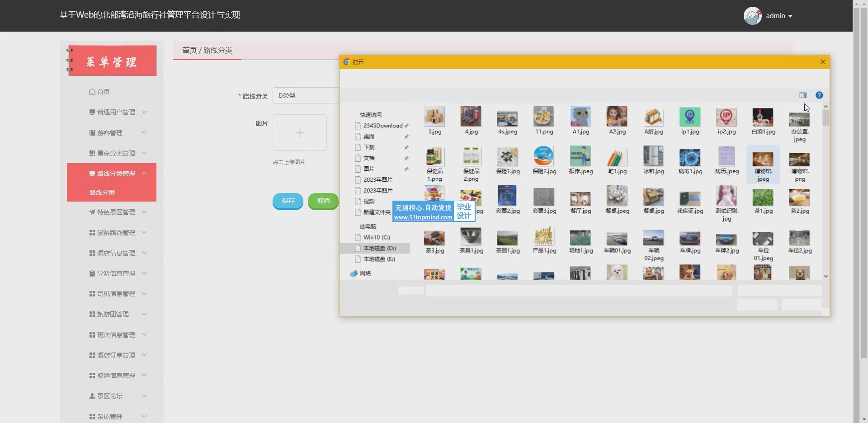Screen dimensions: 868x423
Task: Choose the 报修.jpeg file
Action: [x=580, y=160]
